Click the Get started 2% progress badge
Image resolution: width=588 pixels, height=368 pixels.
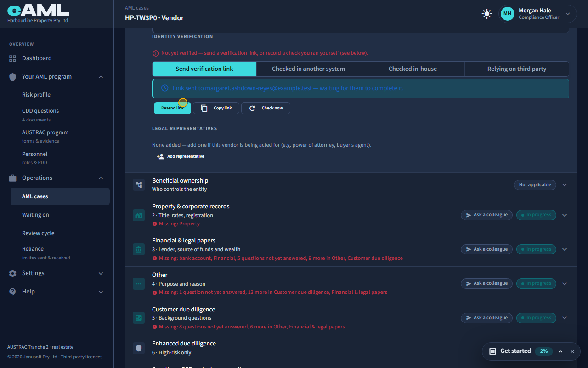click(x=543, y=351)
